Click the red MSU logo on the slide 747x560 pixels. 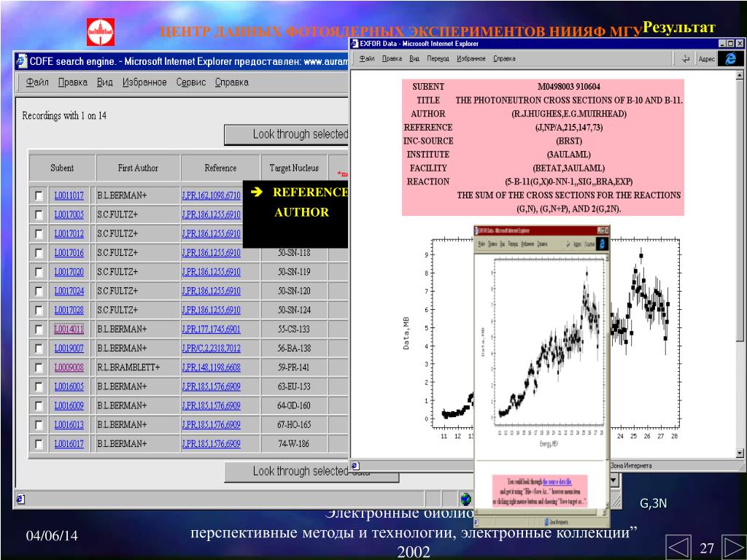pos(101,32)
